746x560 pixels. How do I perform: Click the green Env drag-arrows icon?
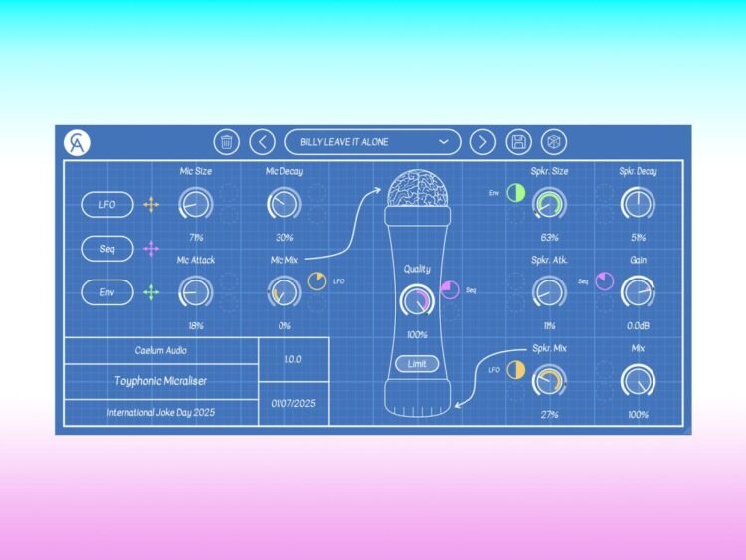click(151, 292)
